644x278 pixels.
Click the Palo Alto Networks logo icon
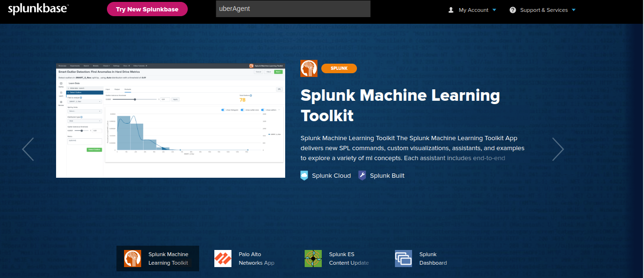click(223, 259)
